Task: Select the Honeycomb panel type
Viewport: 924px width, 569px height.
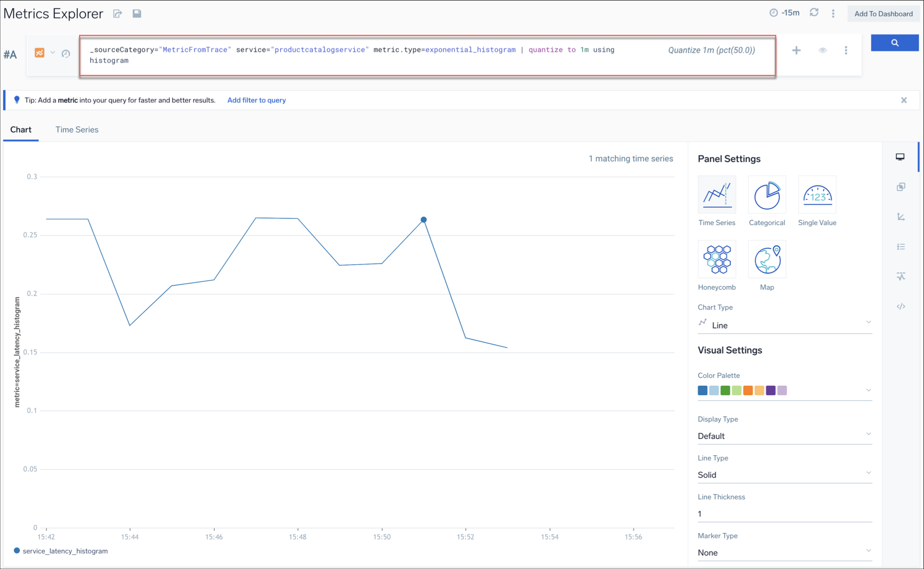Action: pyautogui.click(x=716, y=260)
